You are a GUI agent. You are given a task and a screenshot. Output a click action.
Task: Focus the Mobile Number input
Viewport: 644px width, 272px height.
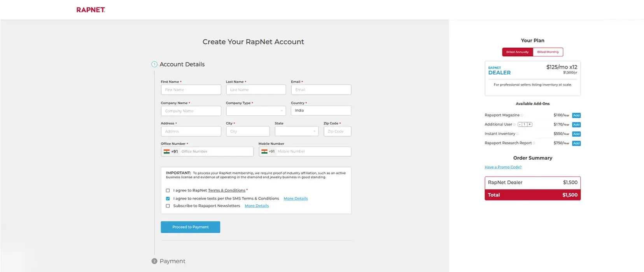coord(313,152)
